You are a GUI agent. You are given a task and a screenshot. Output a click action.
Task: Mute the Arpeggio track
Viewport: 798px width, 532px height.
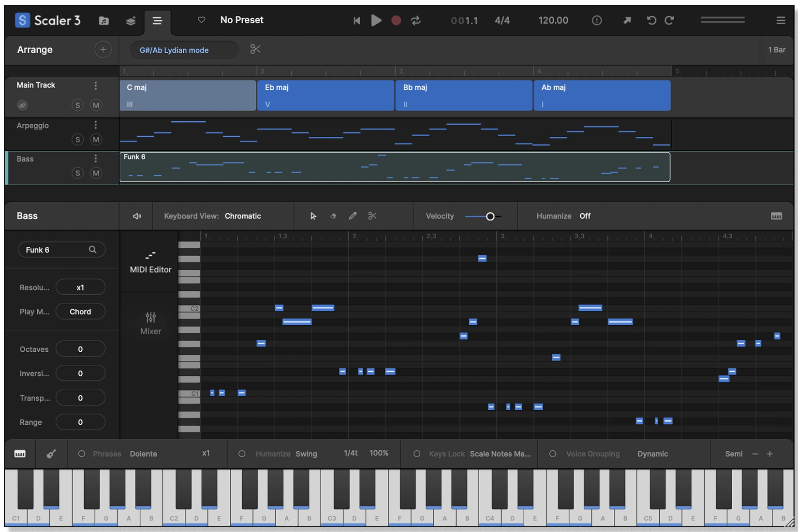point(96,140)
